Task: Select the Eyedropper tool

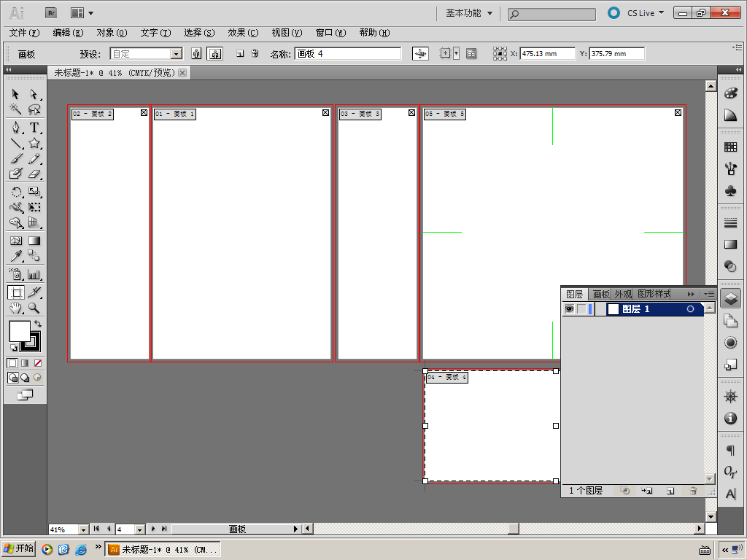Action: pyautogui.click(x=15, y=256)
